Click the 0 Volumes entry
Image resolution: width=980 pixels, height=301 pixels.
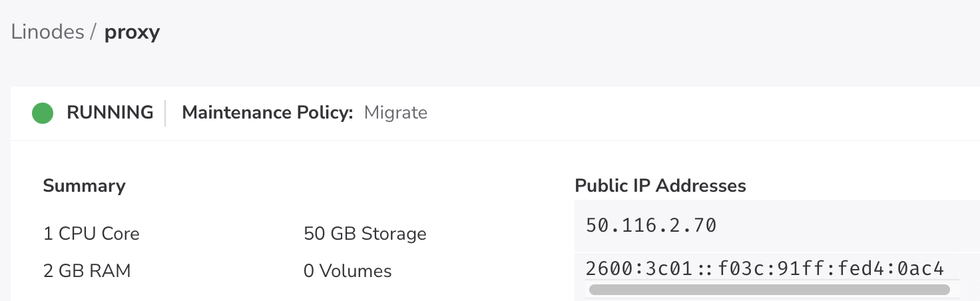348,271
